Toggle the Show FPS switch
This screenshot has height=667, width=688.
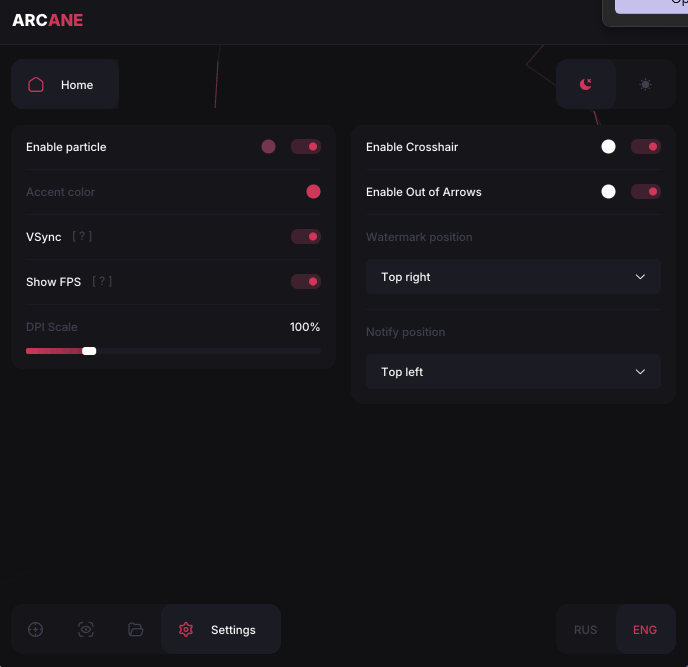tap(306, 282)
